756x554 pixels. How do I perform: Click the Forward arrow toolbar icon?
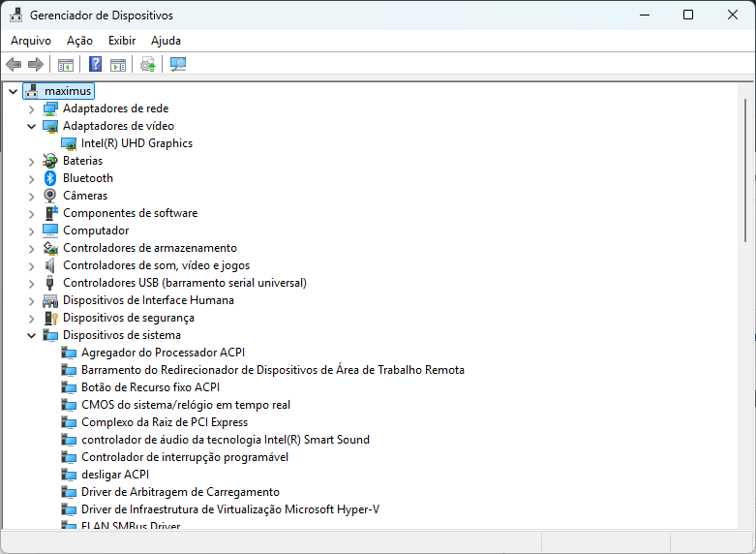click(x=36, y=64)
